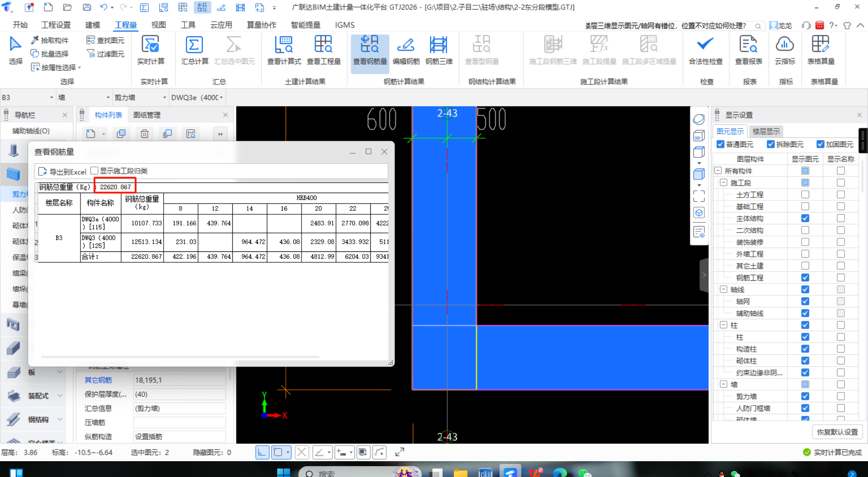Click the fullscreen expand icon in status bar
The width and height of the screenshot is (868, 477).
400,452
